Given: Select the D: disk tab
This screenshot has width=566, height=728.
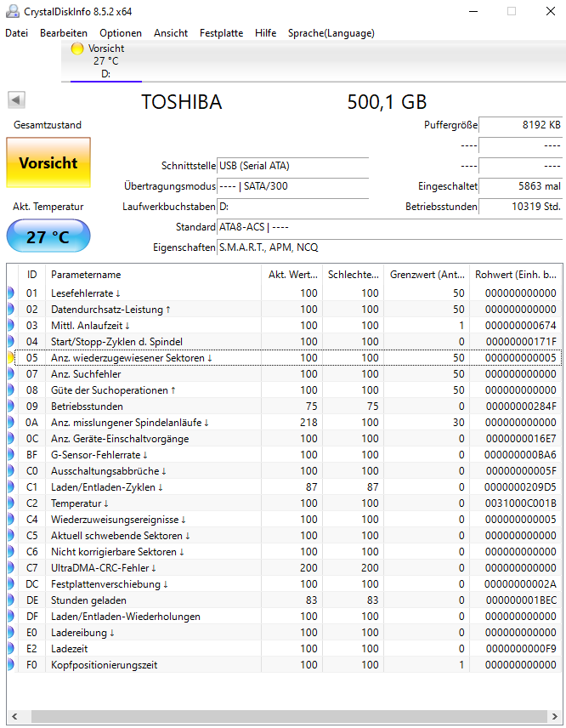Looking at the screenshot, I should [105, 61].
